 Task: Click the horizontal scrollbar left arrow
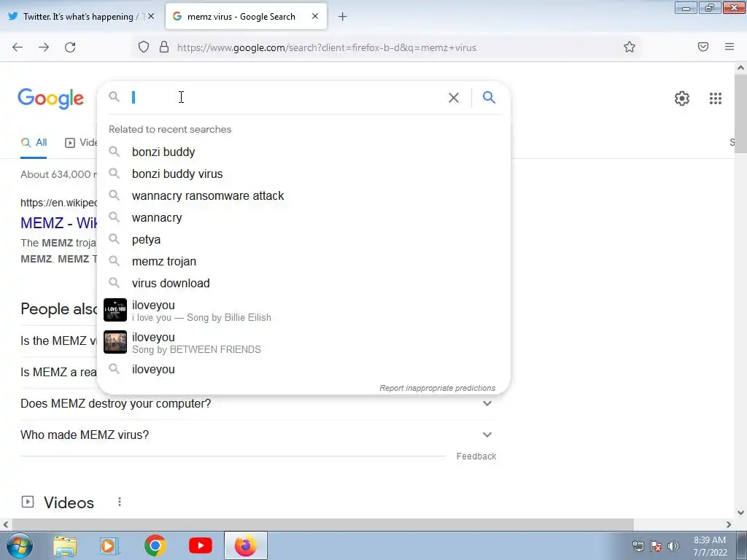pos(5,525)
